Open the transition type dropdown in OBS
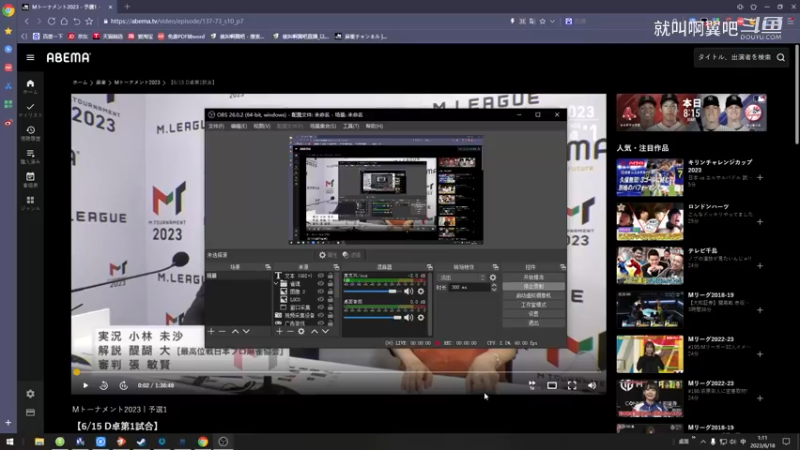 [x=462, y=278]
